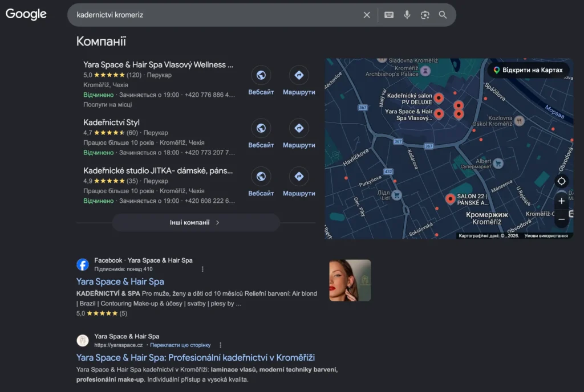Click phone +420 608 222 text
The width and height of the screenshot is (584, 392).
pyautogui.click(x=210, y=201)
